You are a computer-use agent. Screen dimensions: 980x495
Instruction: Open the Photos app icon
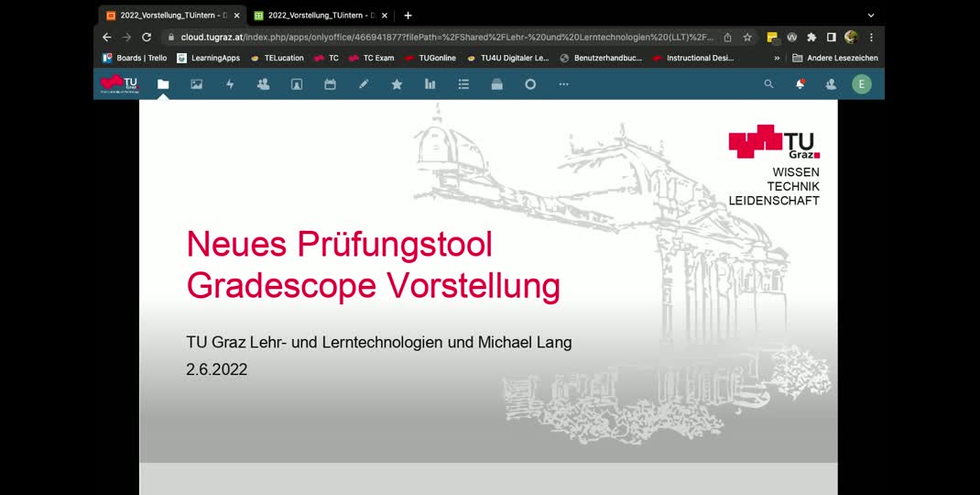click(196, 83)
